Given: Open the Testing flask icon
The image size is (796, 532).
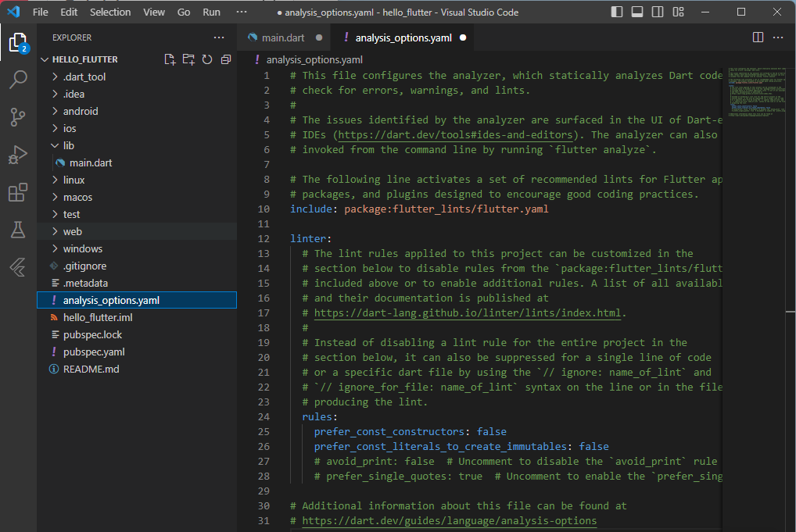Looking at the screenshot, I should point(18,230).
